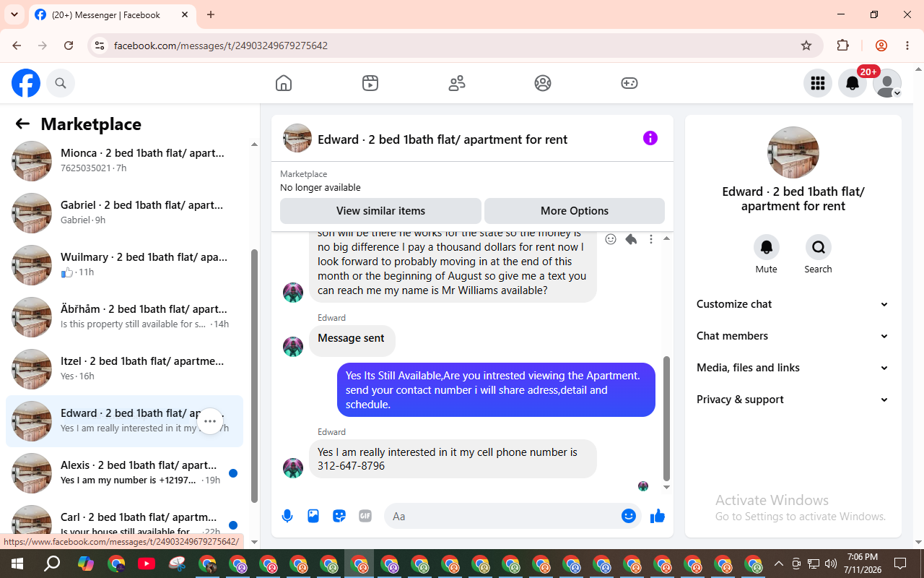
Task: Open Windows Start menu
Action: (x=17, y=564)
